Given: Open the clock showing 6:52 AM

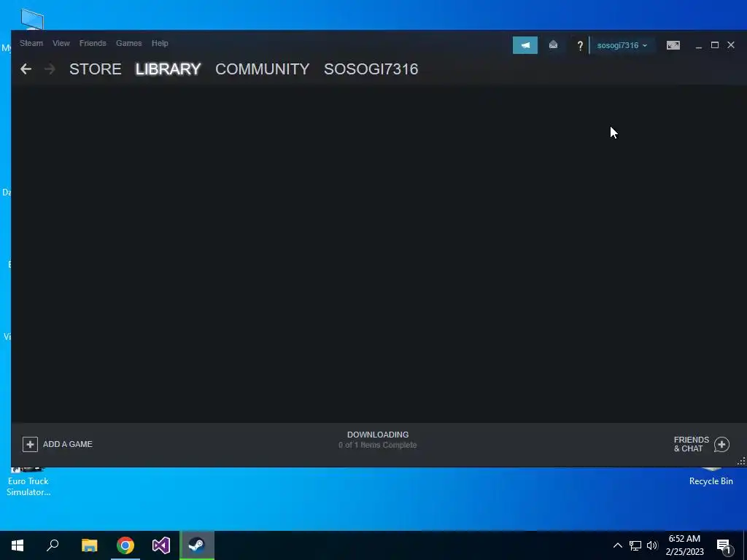Looking at the screenshot, I should [684, 545].
